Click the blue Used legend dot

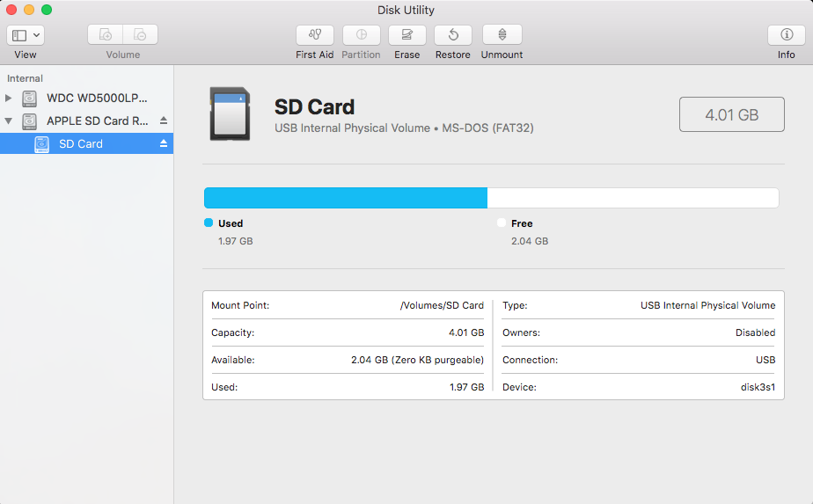click(x=209, y=223)
